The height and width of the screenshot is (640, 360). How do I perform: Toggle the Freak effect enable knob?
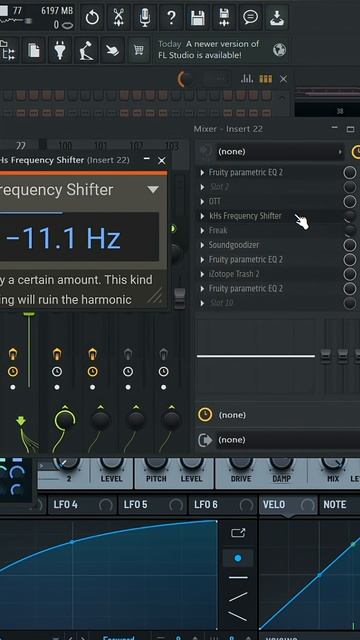(x=350, y=231)
